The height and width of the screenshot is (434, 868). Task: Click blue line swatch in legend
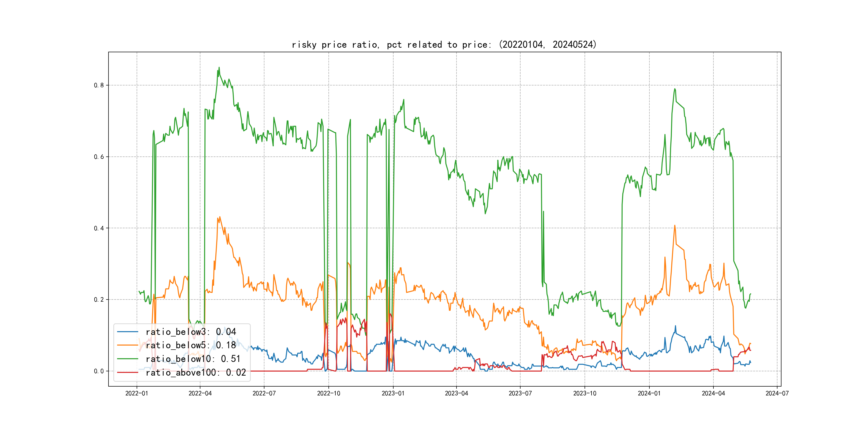127,332
